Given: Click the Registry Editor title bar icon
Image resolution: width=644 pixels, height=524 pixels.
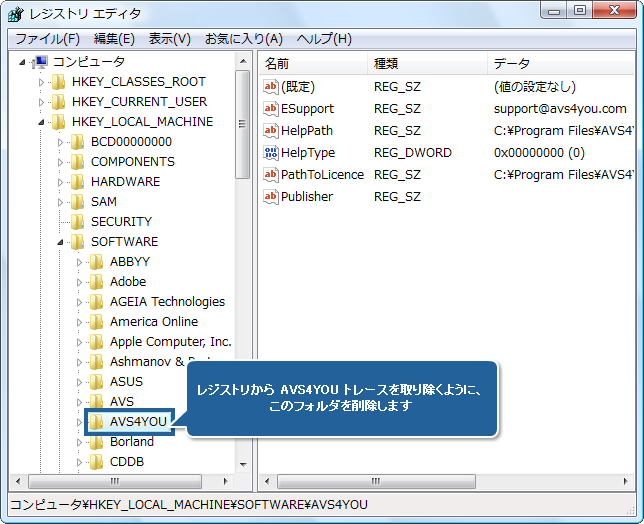Looking at the screenshot, I should tap(16, 14).
